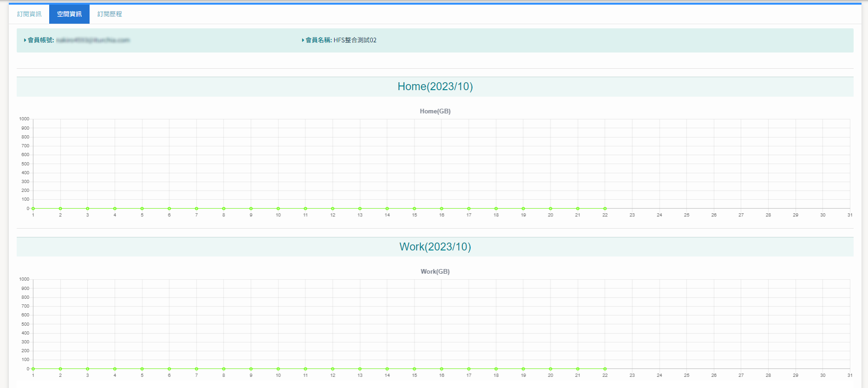Image resolution: width=868 pixels, height=388 pixels.
Task: Select day 22 data point on Work chart
Action: click(x=605, y=369)
